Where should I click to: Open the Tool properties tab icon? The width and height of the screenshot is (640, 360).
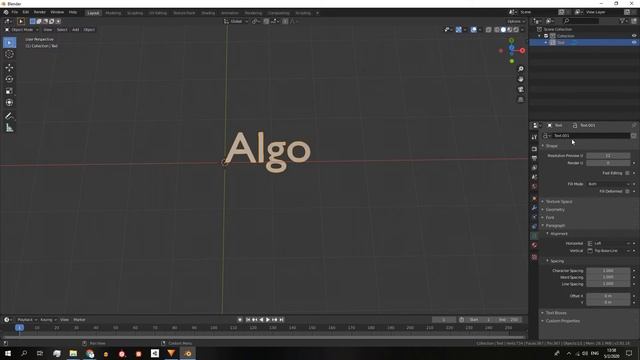534,137
